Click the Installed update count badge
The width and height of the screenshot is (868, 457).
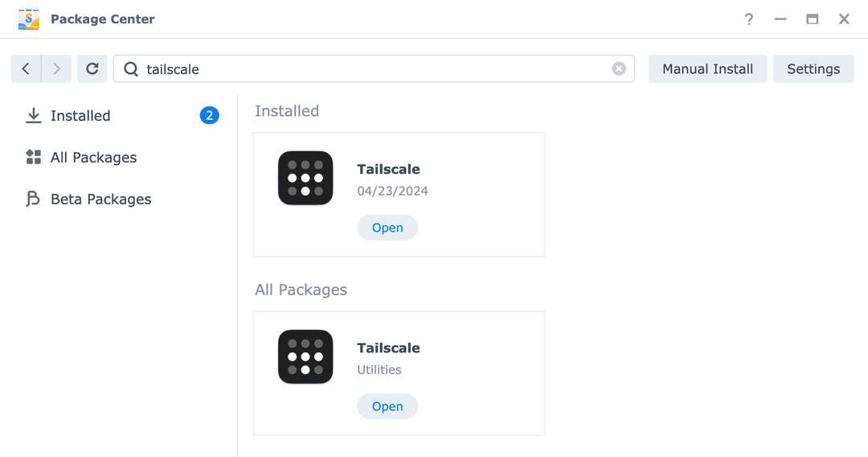209,116
